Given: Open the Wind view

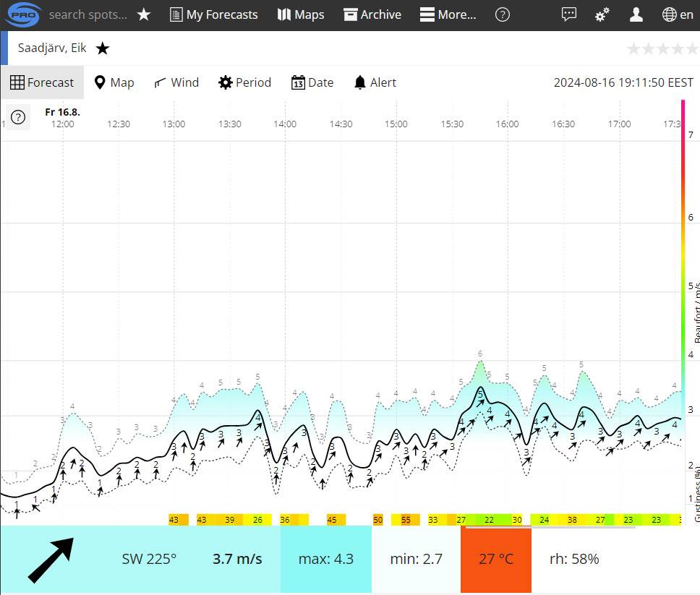Looking at the screenshot, I should pyautogui.click(x=176, y=82).
